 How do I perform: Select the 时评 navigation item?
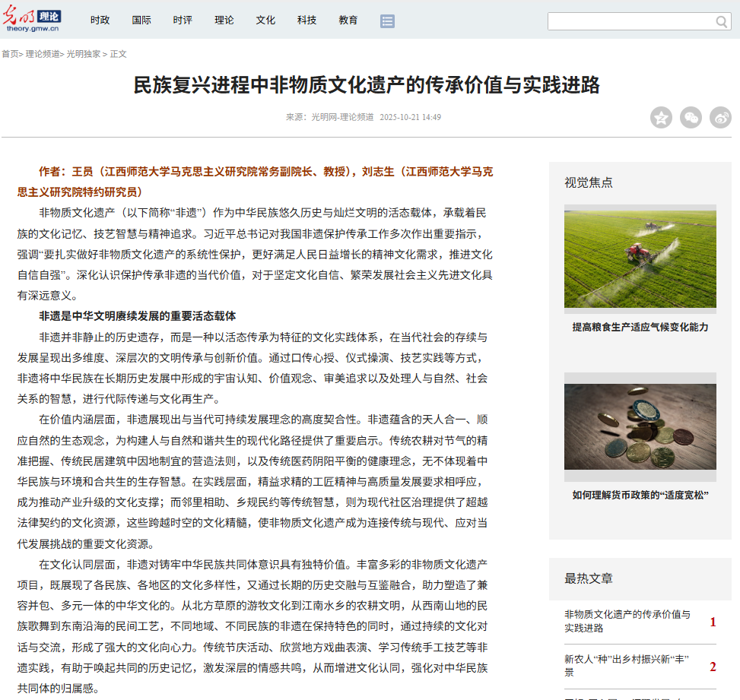pos(183,21)
